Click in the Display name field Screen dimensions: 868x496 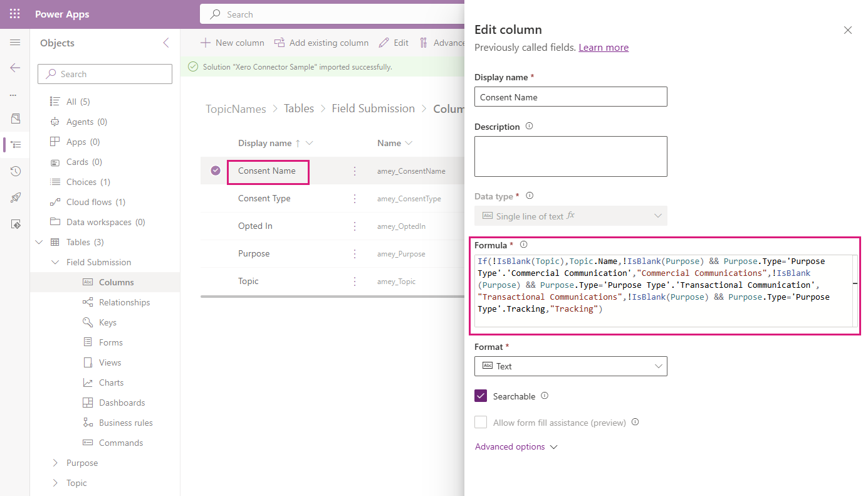pos(571,97)
